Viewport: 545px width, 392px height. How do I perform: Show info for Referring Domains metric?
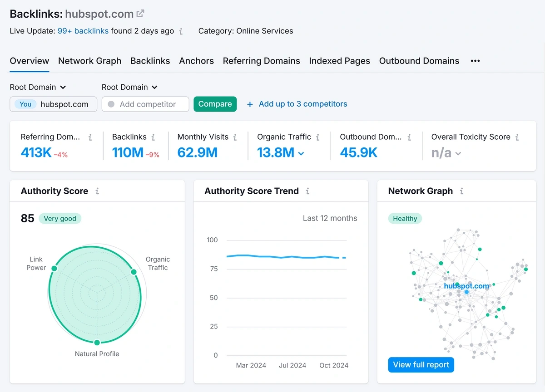pos(90,137)
